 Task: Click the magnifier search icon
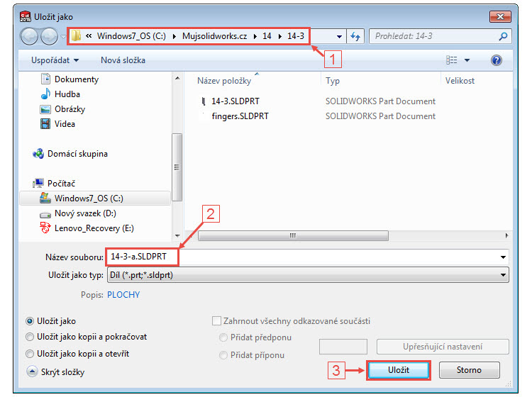tap(503, 36)
